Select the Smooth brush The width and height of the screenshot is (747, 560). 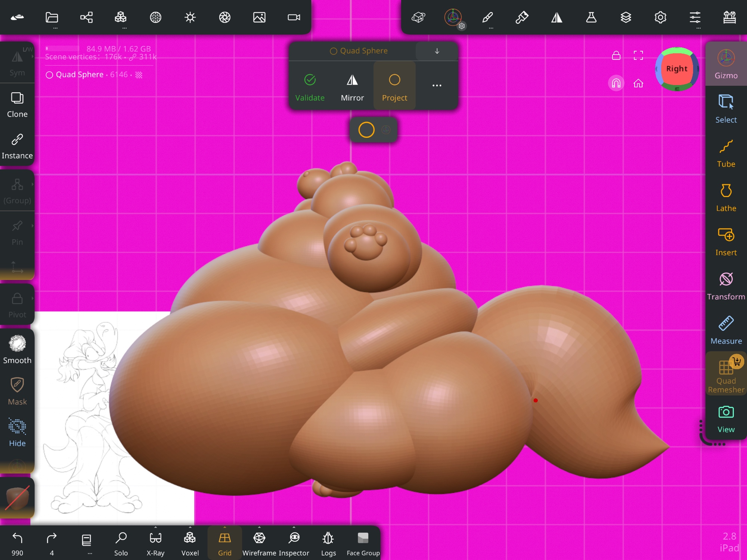point(17,349)
